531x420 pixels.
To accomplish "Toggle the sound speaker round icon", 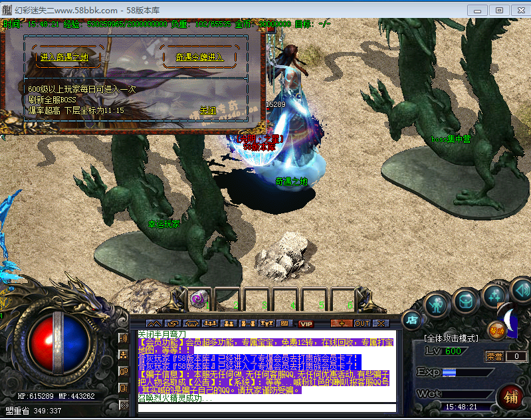I will (x=521, y=290).
